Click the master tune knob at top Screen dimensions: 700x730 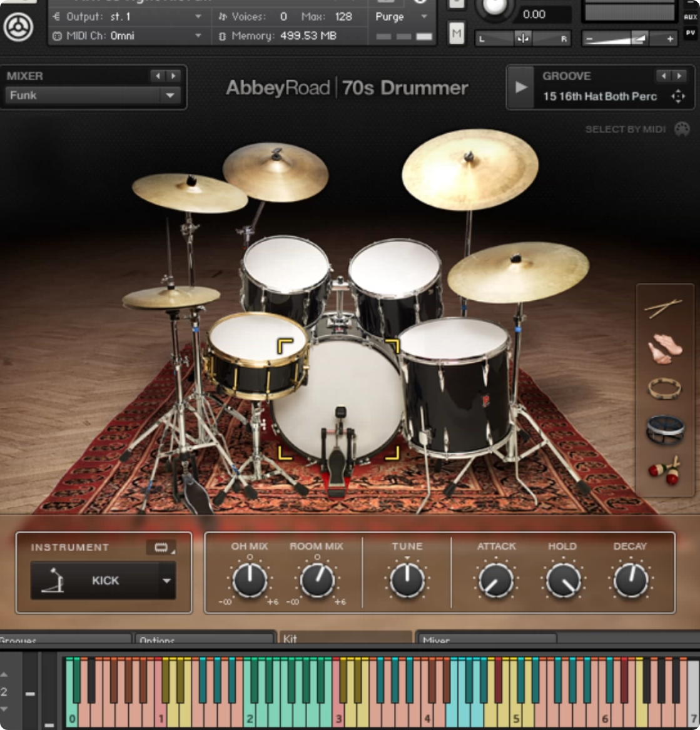494,6
